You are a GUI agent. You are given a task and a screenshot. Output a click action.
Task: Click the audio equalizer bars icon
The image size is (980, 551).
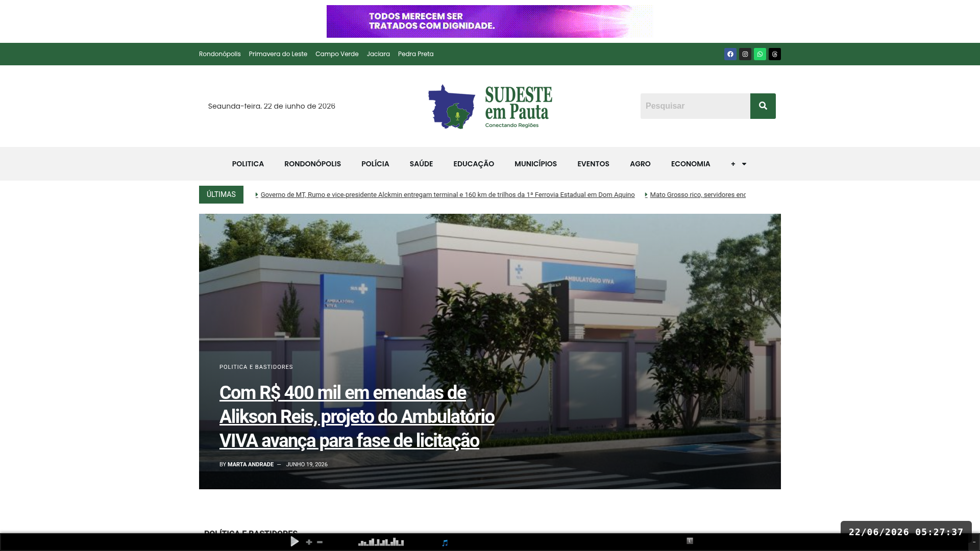click(x=381, y=542)
